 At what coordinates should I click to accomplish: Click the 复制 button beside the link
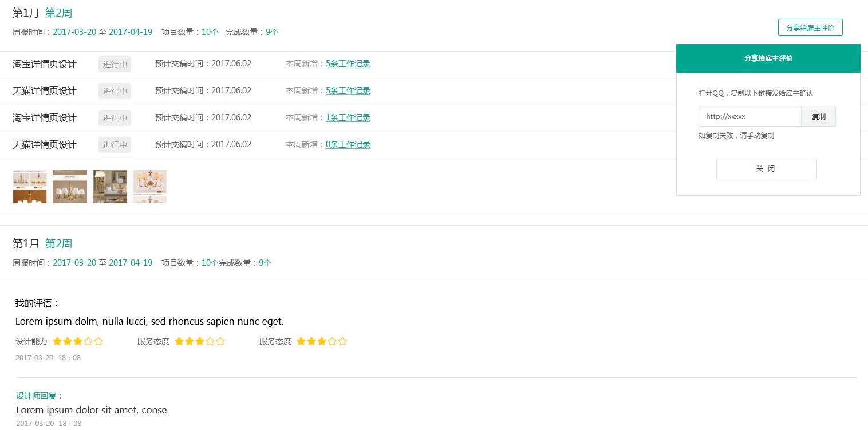818,116
